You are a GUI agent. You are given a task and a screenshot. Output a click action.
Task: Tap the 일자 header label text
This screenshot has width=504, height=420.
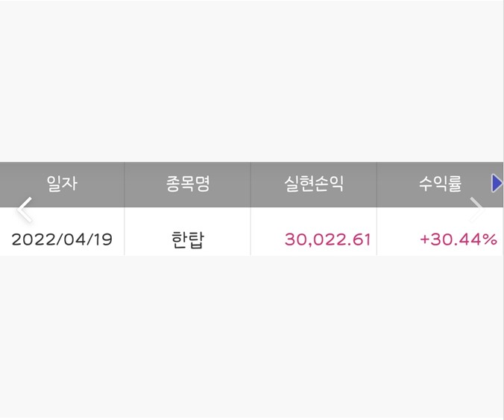pos(62,184)
